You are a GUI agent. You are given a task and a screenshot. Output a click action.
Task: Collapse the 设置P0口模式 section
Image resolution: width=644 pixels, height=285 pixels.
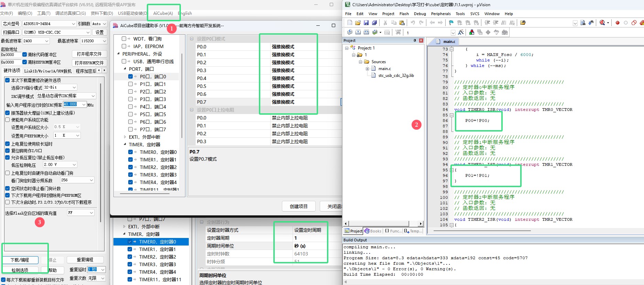pos(192,39)
